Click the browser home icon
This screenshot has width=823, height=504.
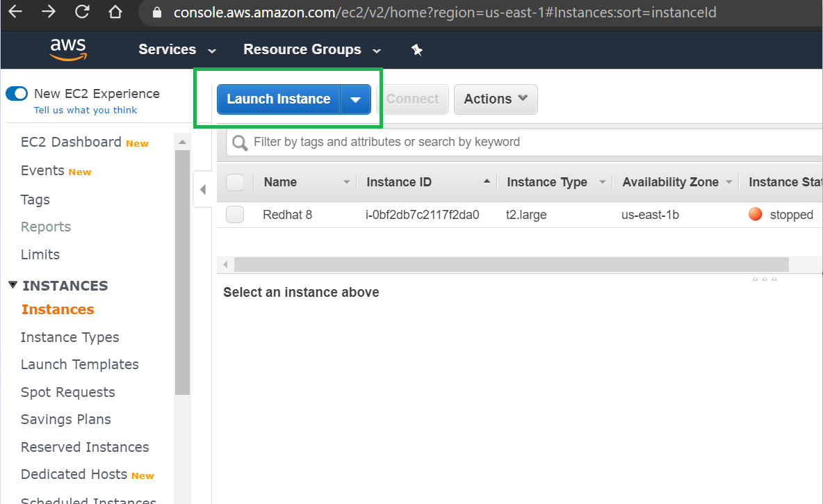[x=115, y=12]
